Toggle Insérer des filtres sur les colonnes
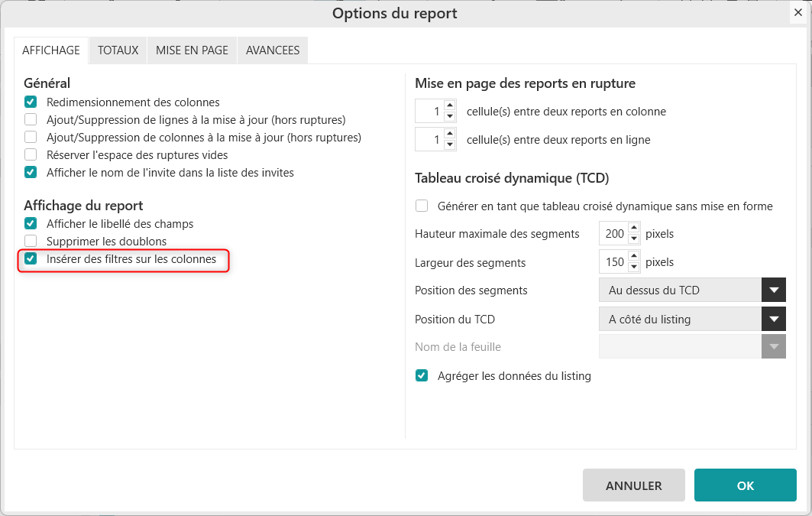The width and height of the screenshot is (812, 516). (31, 259)
